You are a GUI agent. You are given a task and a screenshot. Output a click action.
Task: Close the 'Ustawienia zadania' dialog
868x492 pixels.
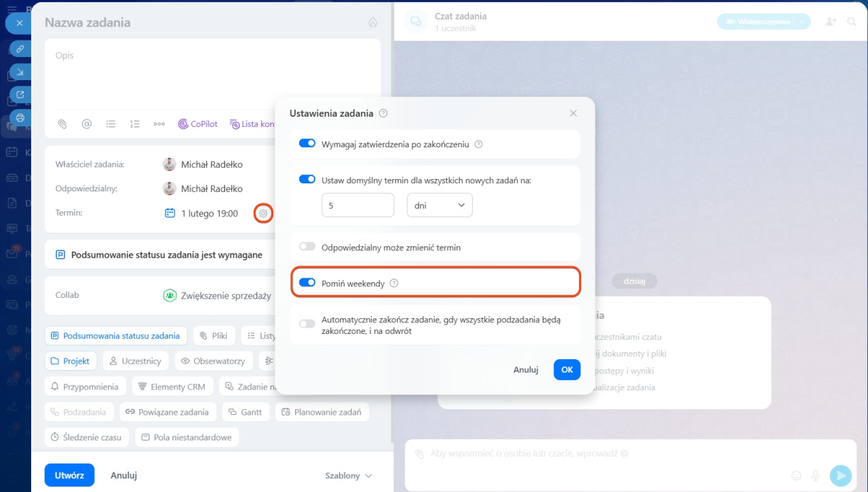[573, 113]
